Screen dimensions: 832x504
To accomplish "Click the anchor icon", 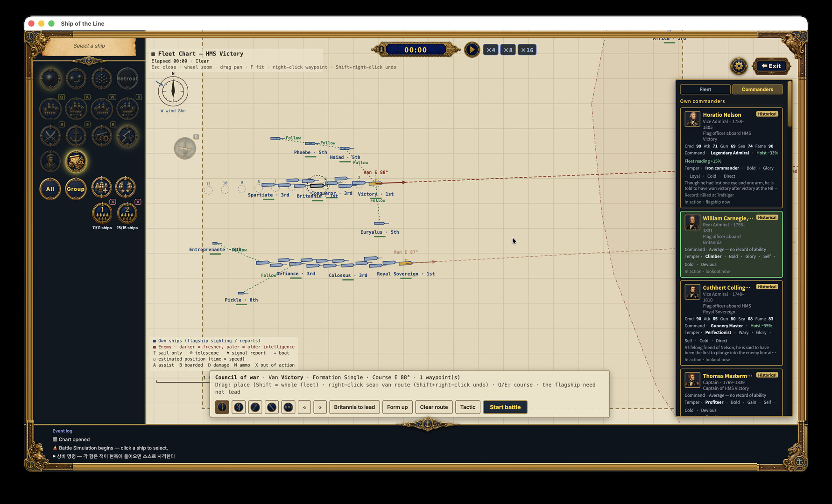I will [x=76, y=136].
